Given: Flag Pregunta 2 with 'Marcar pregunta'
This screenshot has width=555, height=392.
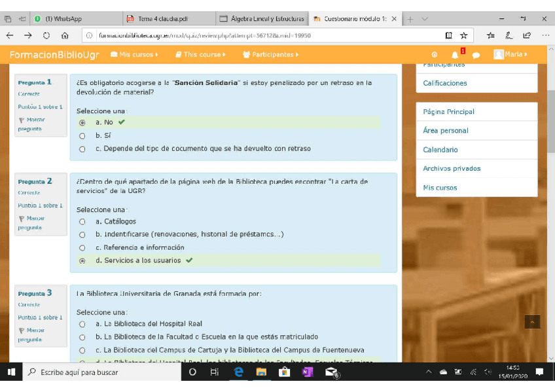Looking at the screenshot, I should click(31, 223).
